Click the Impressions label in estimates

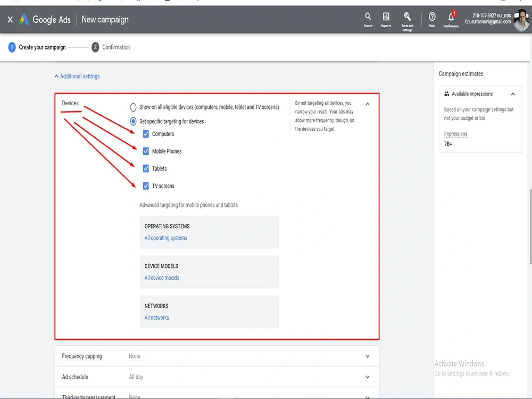pyautogui.click(x=456, y=134)
